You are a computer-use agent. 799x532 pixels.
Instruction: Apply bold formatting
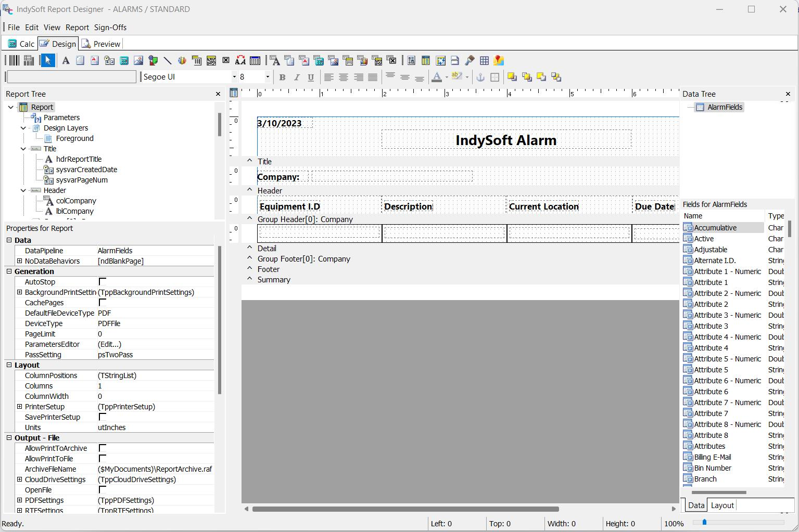coord(282,77)
